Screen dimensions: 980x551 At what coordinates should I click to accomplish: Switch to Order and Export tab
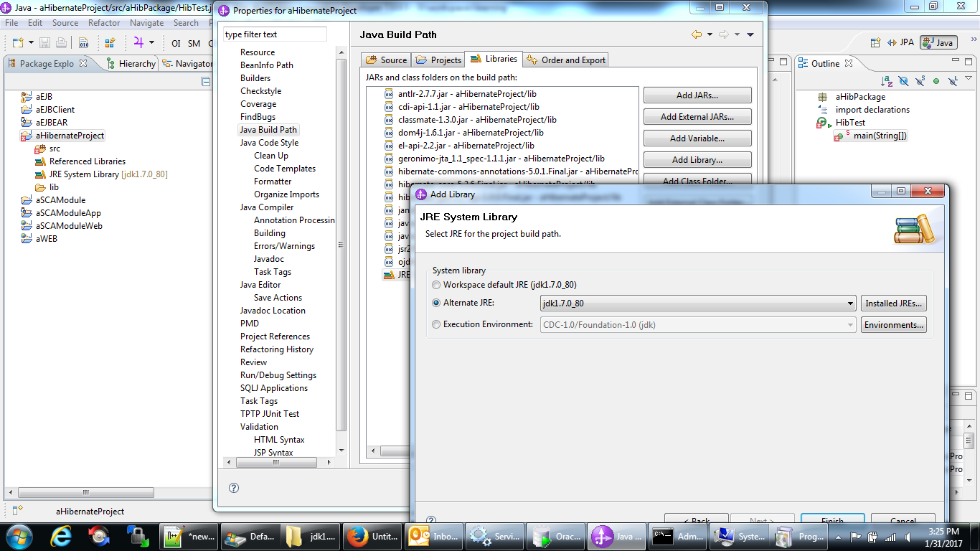point(566,60)
